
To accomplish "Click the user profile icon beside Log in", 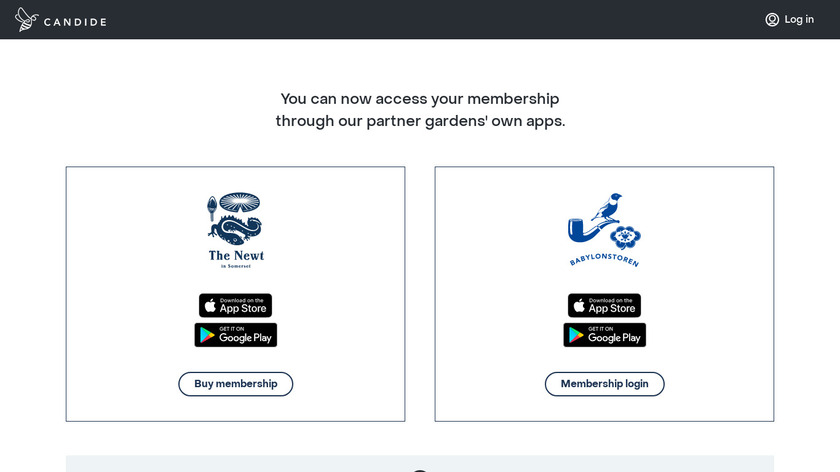I will tap(772, 20).
